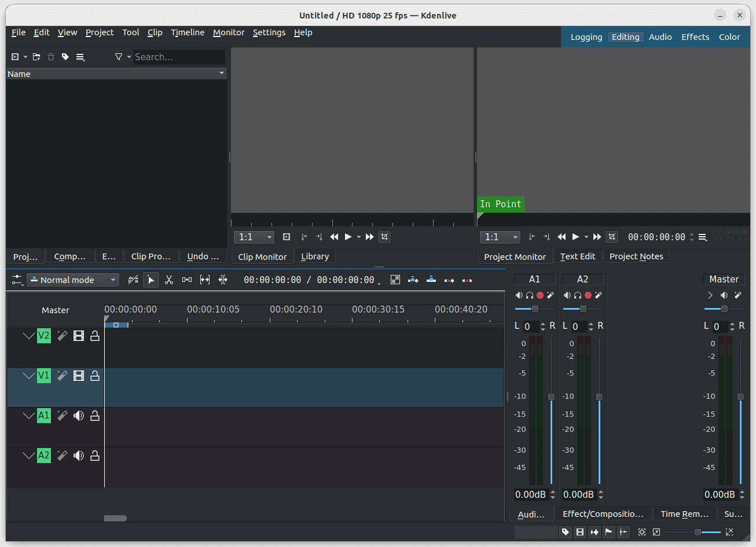Viewport: 756px width, 547px height.
Task: Activate the Spacer tool in timeline toolbar
Action: (x=187, y=280)
